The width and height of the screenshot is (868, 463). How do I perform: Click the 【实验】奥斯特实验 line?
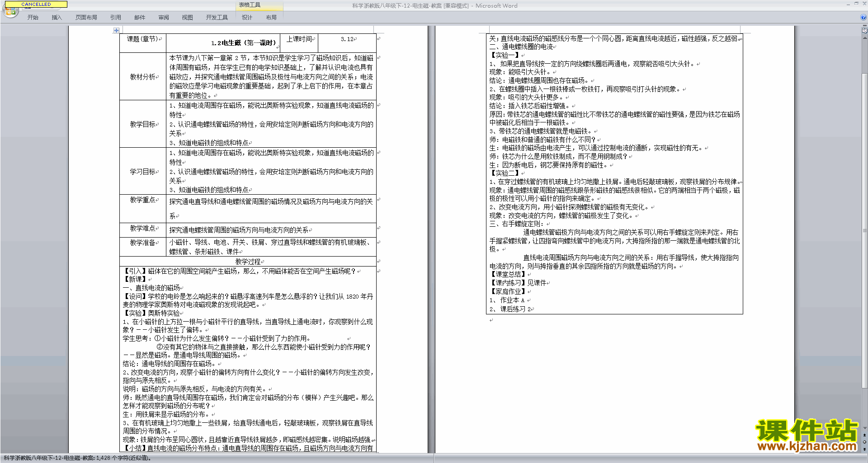(152, 313)
